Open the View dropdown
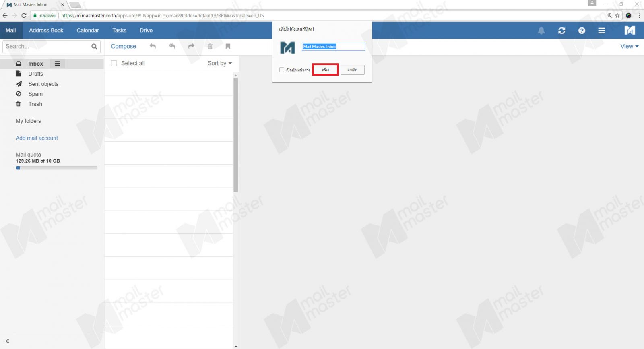The image size is (644, 349). 630,46
